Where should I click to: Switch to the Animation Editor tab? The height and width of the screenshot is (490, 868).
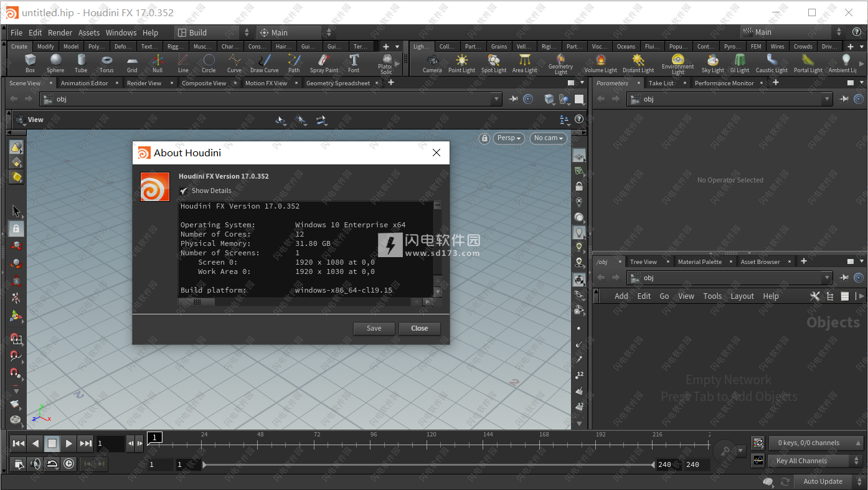pos(85,83)
